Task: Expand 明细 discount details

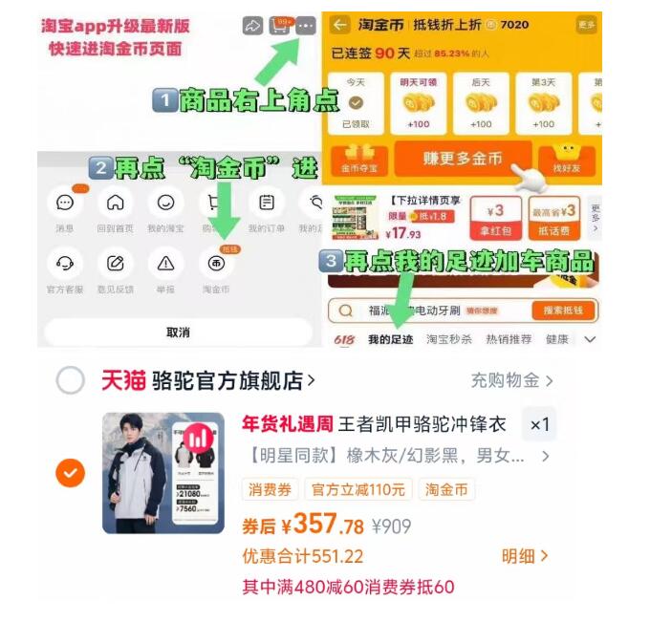Action: coord(525,556)
